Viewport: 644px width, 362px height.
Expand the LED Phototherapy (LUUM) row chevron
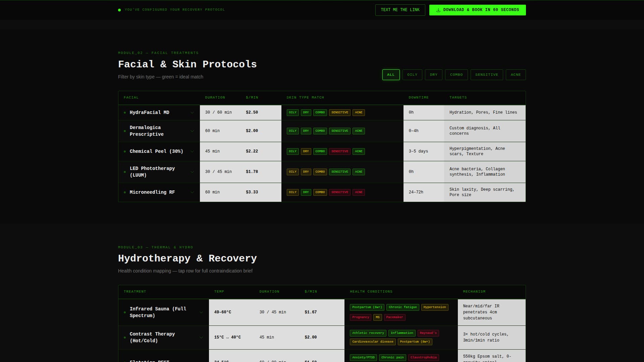[192, 172]
